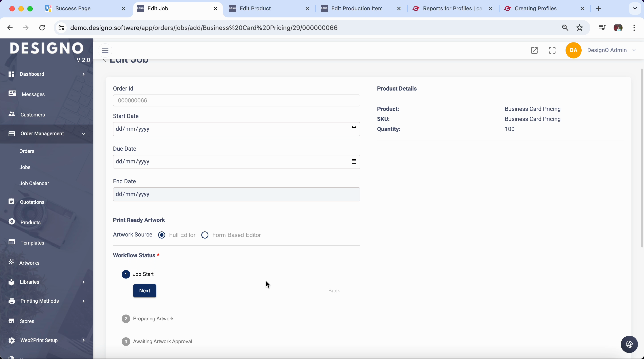This screenshot has height=359, width=644.
Task: Click the page vertical scrollbar
Action: 642,158
